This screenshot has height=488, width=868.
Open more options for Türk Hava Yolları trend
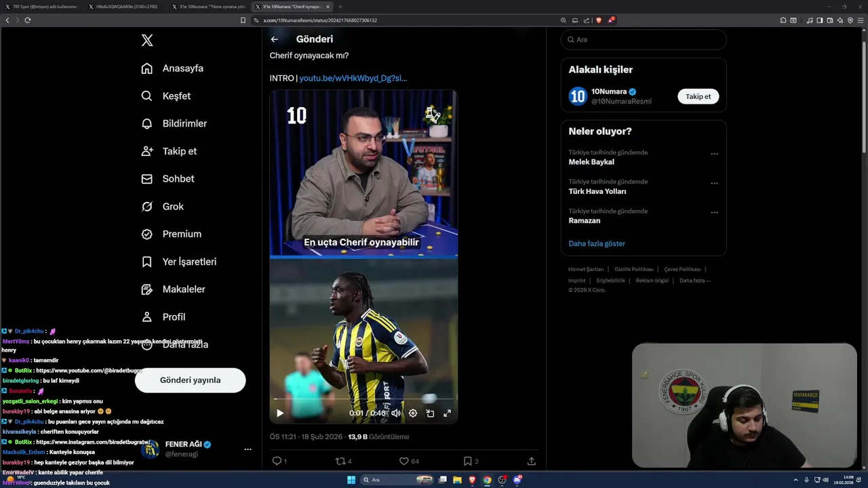[714, 183]
